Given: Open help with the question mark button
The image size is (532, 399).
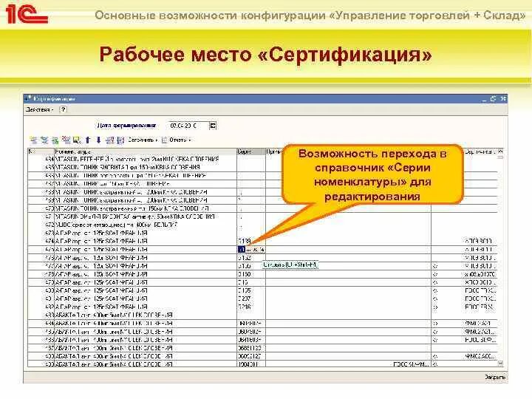Looking at the screenshot, I should point(63,109).
